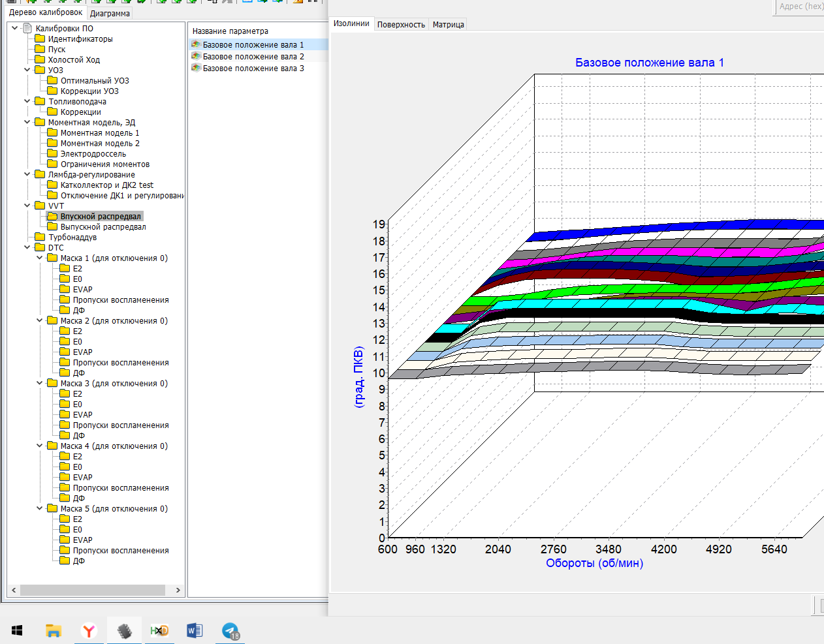Screen dimensions: 824x644
Task: Click the Адрес (hex) input field
Action: (800, 7)
